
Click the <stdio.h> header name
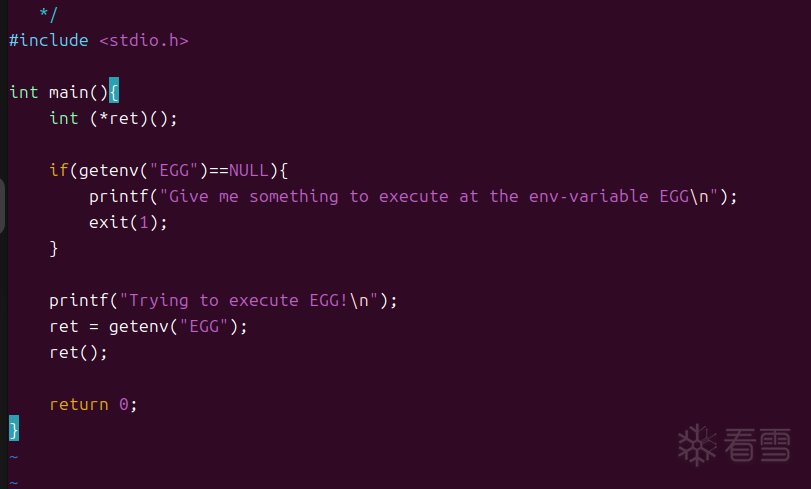144,40
